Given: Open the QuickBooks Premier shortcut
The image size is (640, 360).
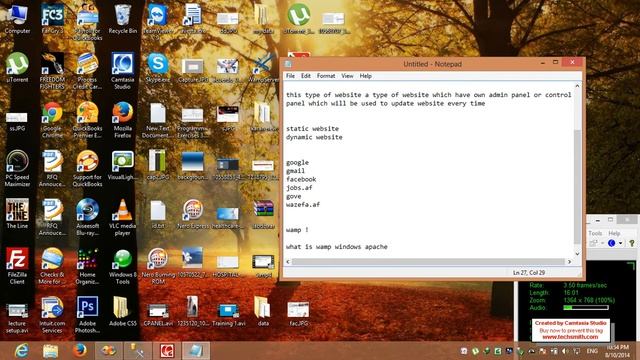Looking at the screenshot, I should [87, 120].
